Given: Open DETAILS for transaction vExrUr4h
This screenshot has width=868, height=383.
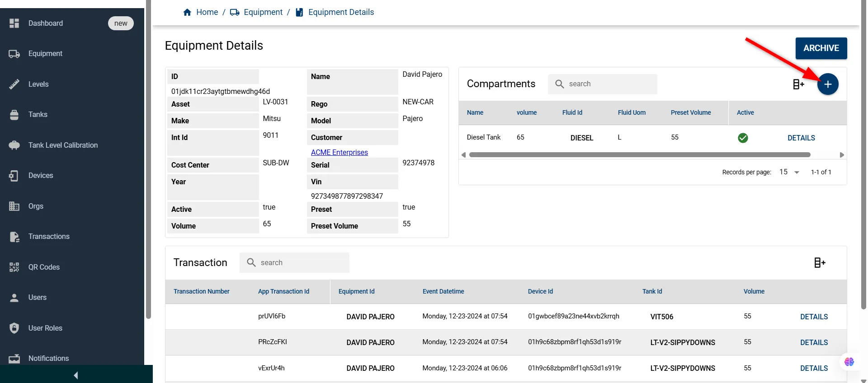Looking at the screenshot, I should 814,368.
